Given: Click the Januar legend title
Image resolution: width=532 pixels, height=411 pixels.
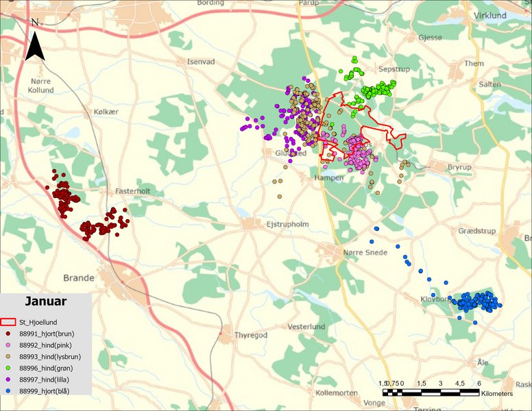Looking at the screenshot, I should point(45,301).
